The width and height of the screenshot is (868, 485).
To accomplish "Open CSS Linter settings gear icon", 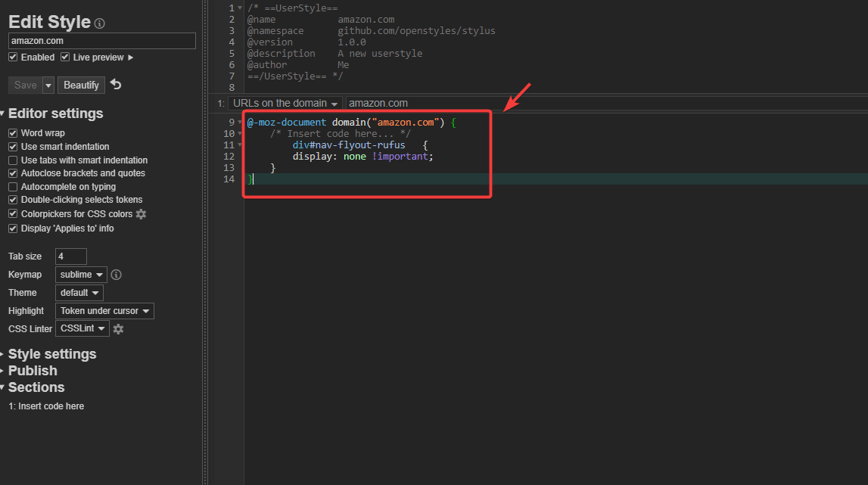I will coord(119,329).
